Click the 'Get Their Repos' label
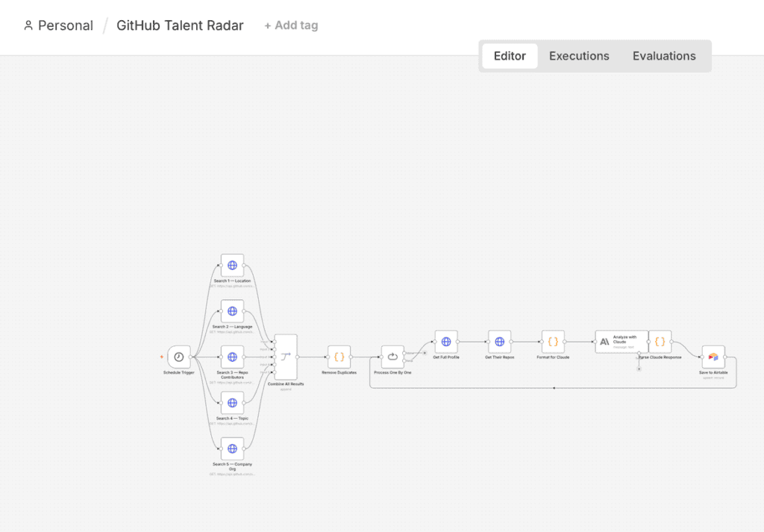Screen dimensions: 764x532 tap(500, 357)
